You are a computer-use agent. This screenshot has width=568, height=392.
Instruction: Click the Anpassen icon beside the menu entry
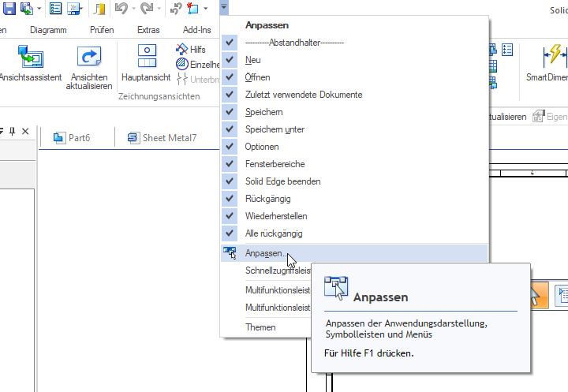click(x=230, y=253)
